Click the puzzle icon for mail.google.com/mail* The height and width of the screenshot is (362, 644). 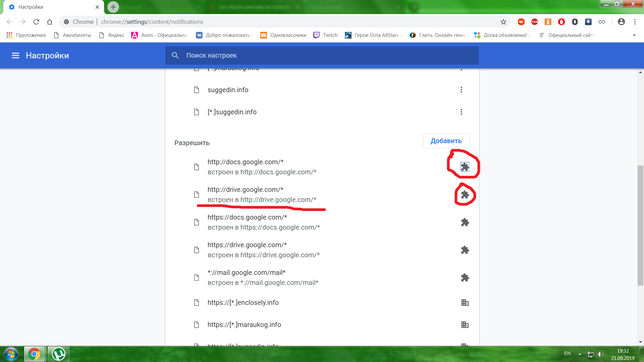click(465, 278)
